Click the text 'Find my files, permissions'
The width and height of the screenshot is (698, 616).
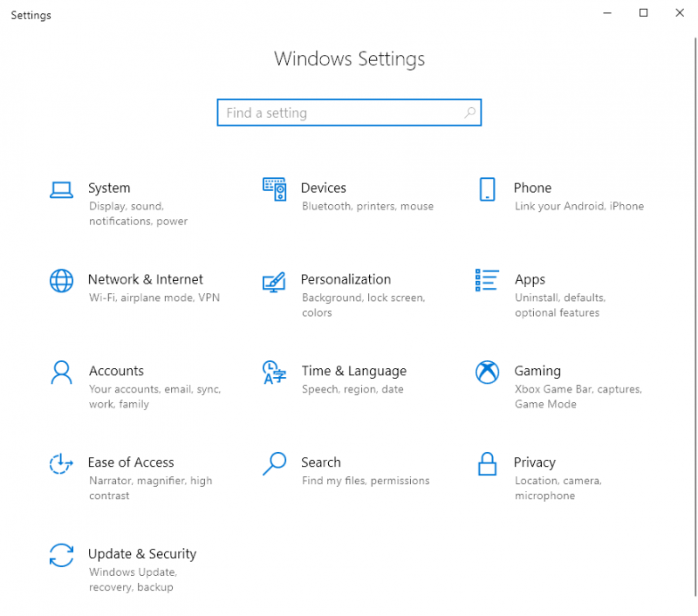366,481
